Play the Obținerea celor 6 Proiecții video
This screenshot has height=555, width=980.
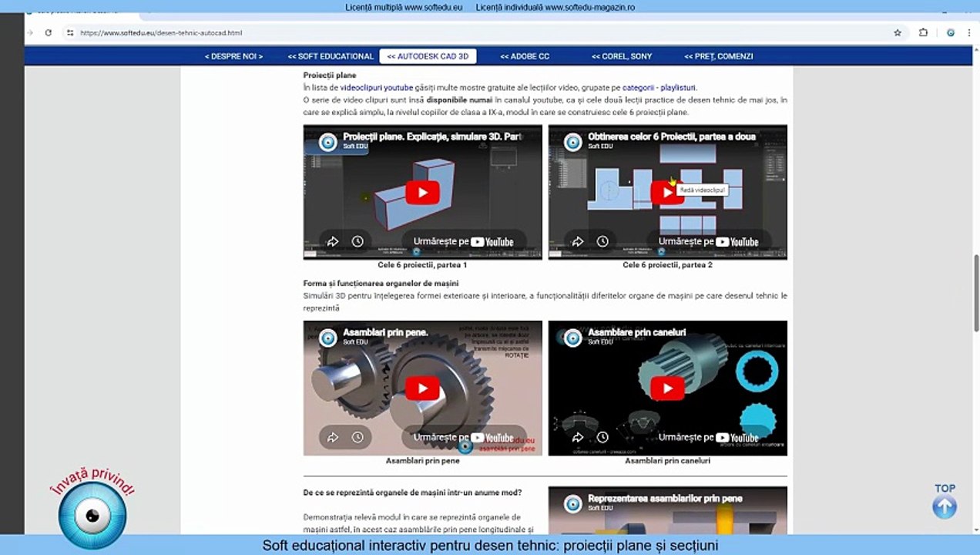pos(667,192)
